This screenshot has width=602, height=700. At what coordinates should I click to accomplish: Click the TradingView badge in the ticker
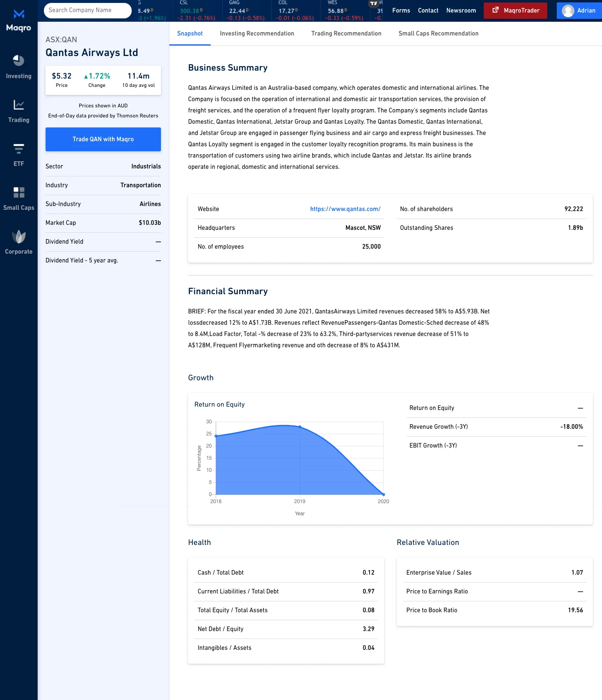click(x=373, y=3)
